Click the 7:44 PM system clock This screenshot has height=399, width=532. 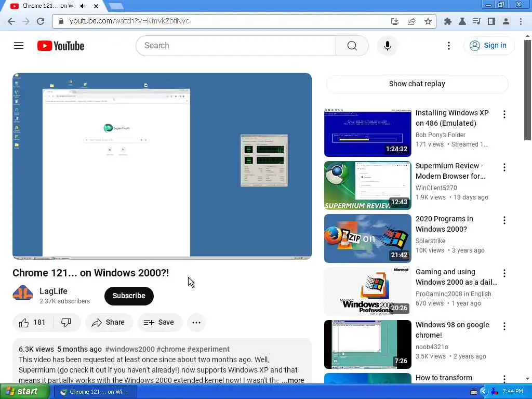click(x=513, y=392)
